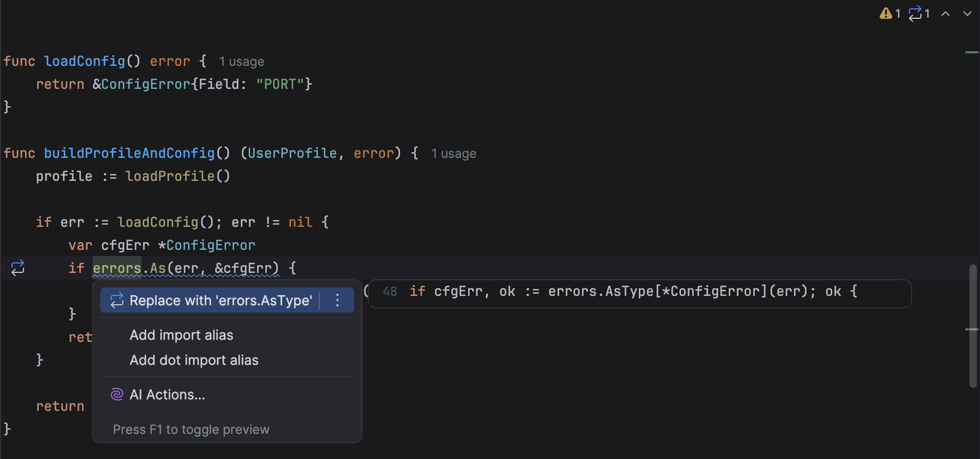Click the loadProfile() call in code
Viewport: 980px width, 459px height.
click(178, 176)
